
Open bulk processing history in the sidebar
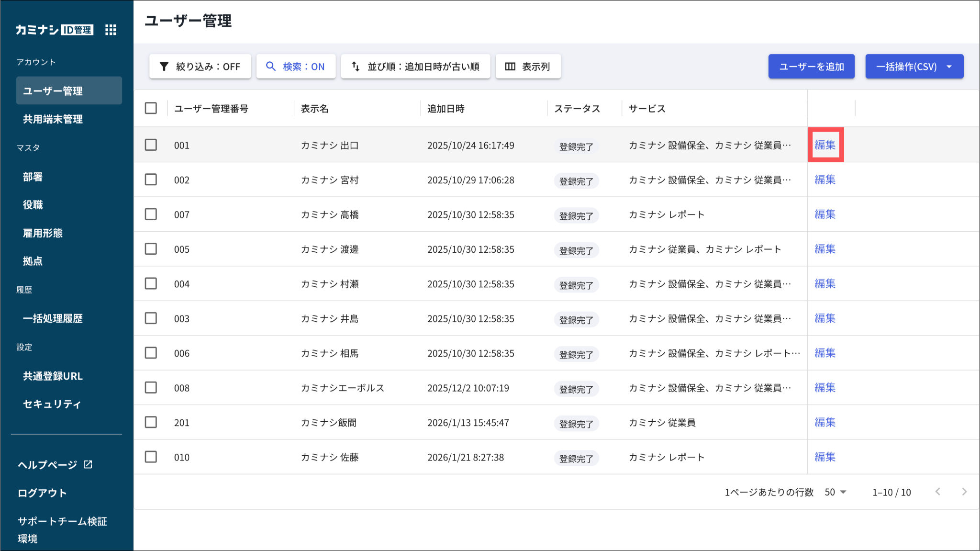(53, 318)
